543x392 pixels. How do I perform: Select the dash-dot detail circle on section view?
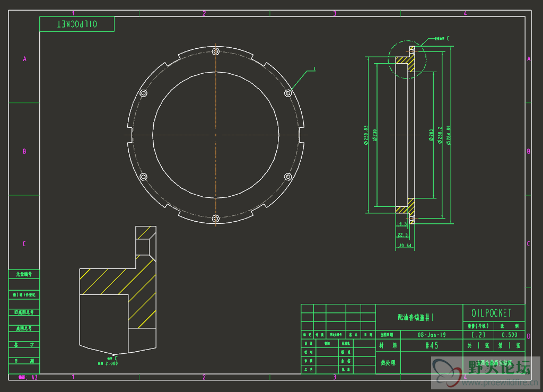[407, 59]
